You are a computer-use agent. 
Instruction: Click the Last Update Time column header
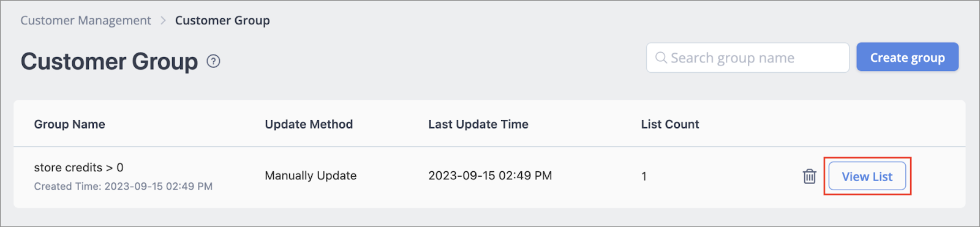coord(478,124)
